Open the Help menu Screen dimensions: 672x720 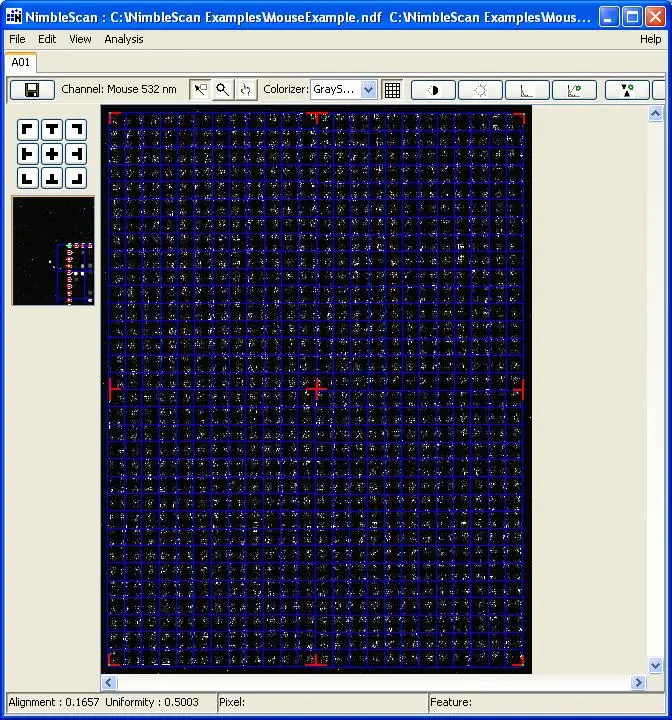point(650,39)
